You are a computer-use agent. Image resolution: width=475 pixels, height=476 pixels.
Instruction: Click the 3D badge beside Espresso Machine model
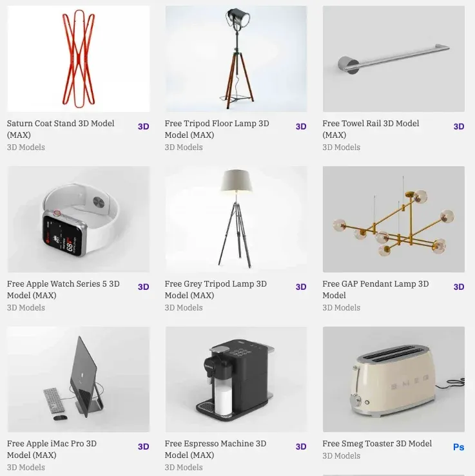click(x=301, y=446)
